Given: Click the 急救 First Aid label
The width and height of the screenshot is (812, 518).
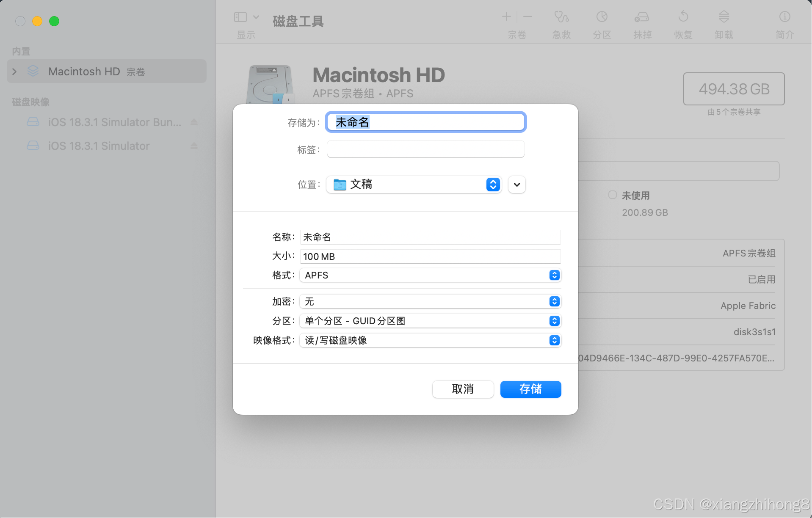Looking at the screenshot, I should [561, 35].
